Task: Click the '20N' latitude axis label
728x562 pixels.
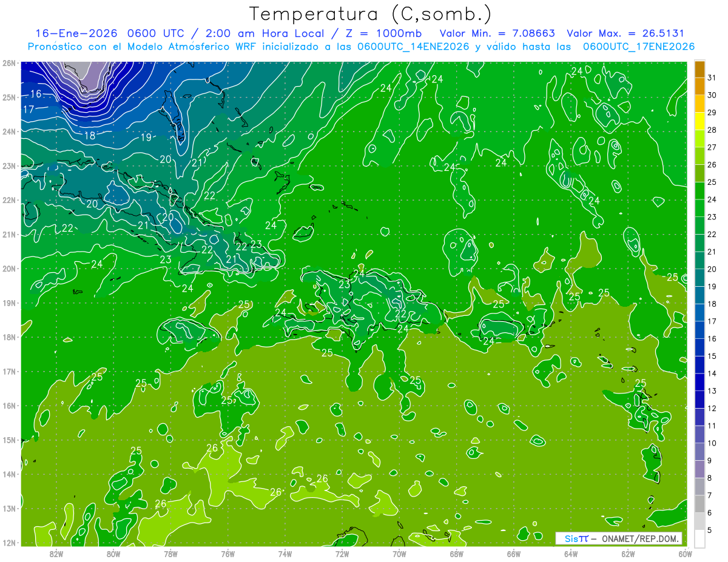Action: point(9,269)
